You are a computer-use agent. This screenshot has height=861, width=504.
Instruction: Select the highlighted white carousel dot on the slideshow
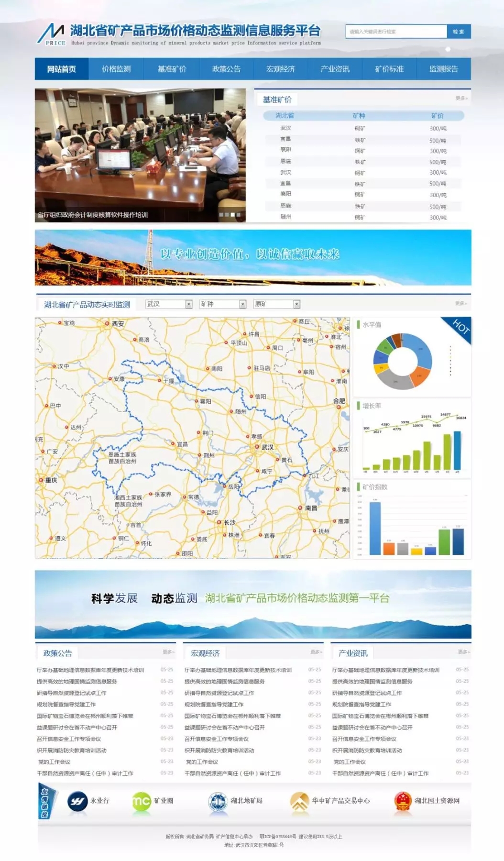point(233,215)
